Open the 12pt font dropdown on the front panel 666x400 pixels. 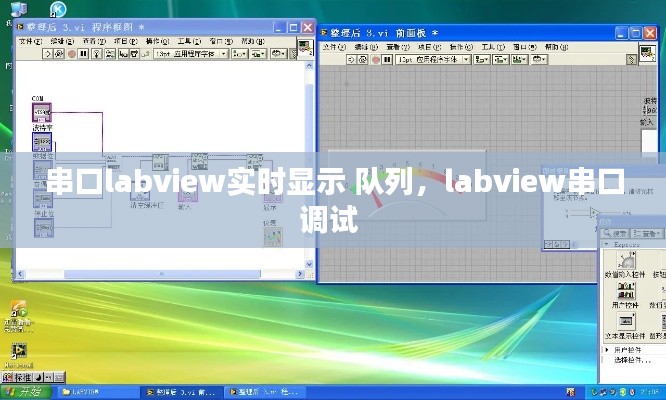[x=434, y=59]
